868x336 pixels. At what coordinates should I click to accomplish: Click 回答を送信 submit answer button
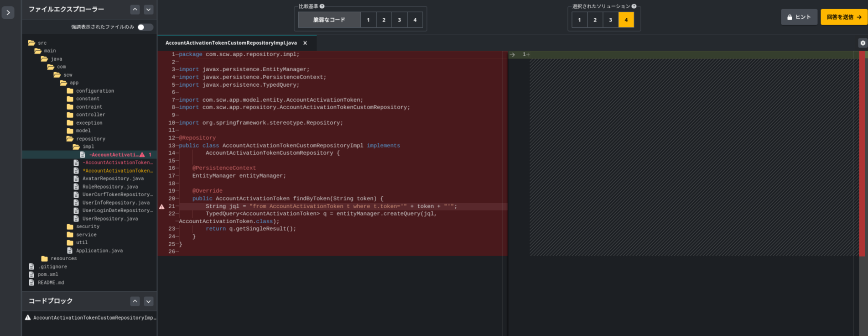click(x=844, y=17)
